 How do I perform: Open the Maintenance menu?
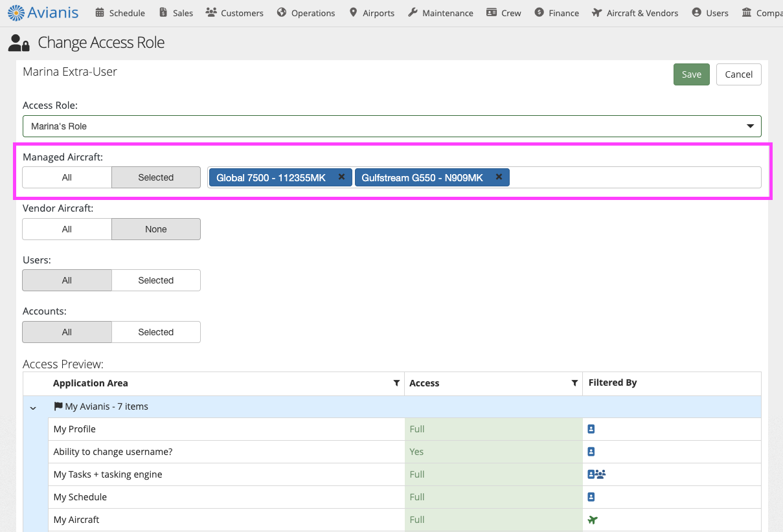(440, 13)
